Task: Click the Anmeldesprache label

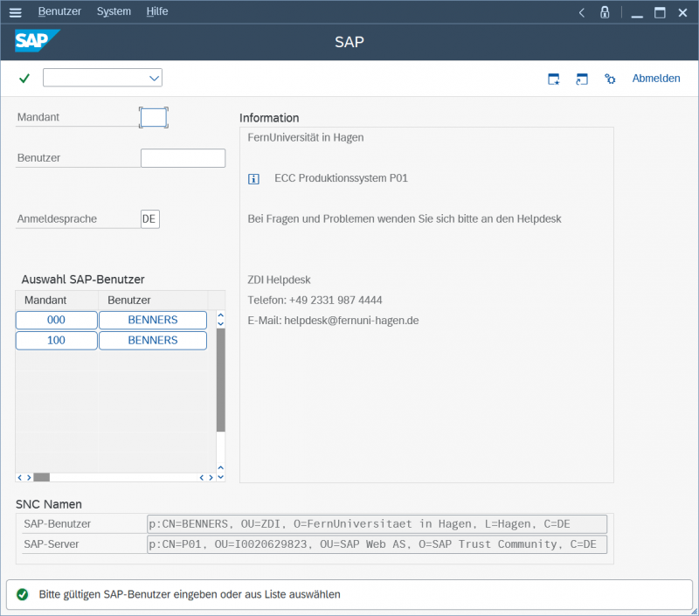Action: coord(57,218)
